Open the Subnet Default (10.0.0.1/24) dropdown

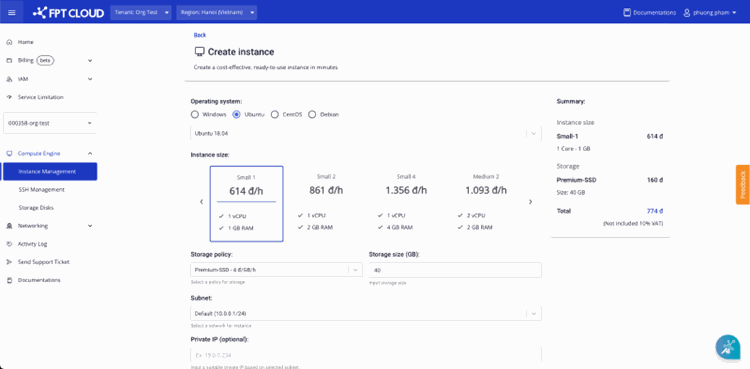click(366, 313)
